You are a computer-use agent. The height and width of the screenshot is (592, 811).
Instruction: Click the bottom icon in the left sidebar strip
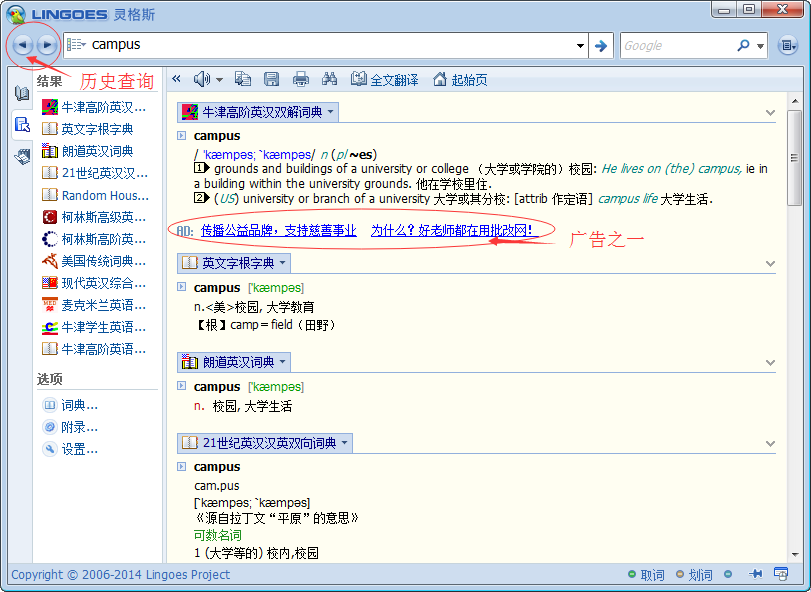point(22,156)
